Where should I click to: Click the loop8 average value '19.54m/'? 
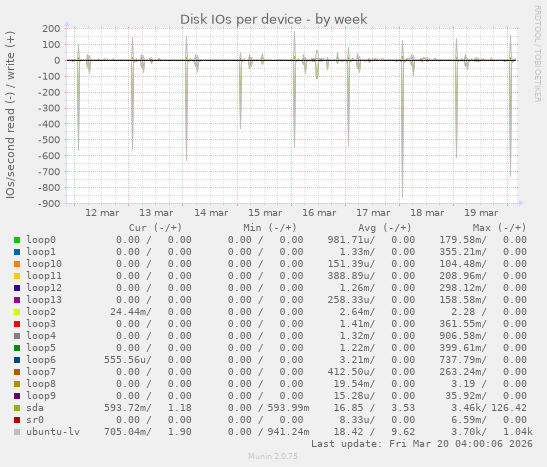pos(354,384)
